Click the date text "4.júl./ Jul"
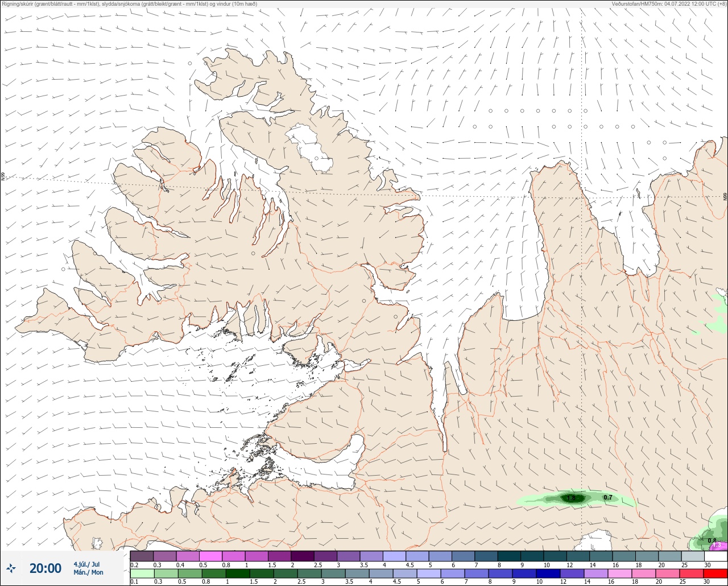Image resolution: width=728 pixels, height=586 pixels. click(x=86, y=564)
